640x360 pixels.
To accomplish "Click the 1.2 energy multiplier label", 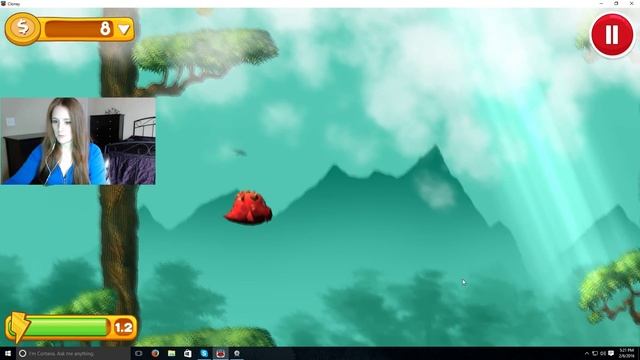I will point(123,327).
